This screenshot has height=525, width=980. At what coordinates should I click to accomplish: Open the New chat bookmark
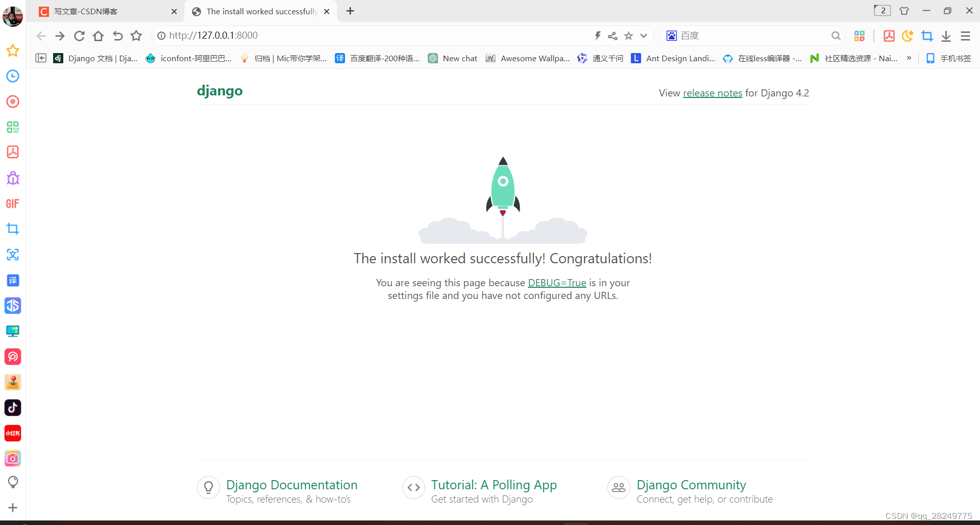tap(453, 58)
